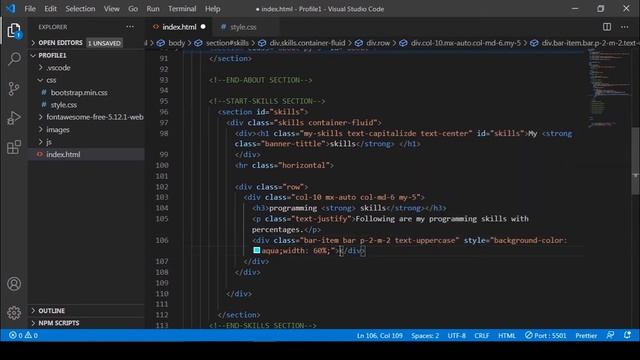Collapse the PROFILE1 folder section
The height and width of the screenshot is (360, 640).
(x=52, y=55)
